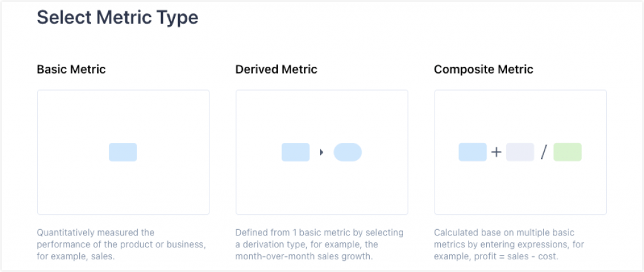Click the Basic Metric heading

tap(72, 69)
